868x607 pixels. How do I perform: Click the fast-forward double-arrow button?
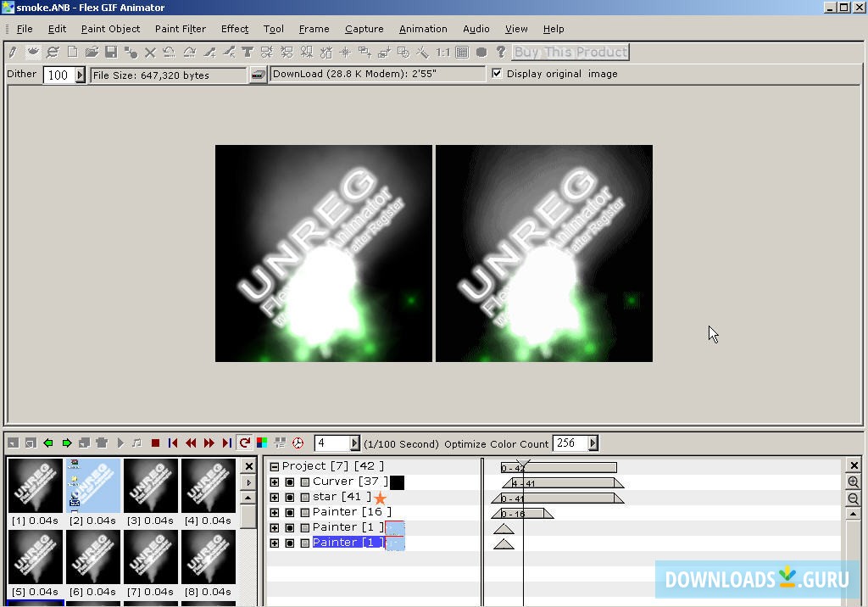tap(209, 443)
